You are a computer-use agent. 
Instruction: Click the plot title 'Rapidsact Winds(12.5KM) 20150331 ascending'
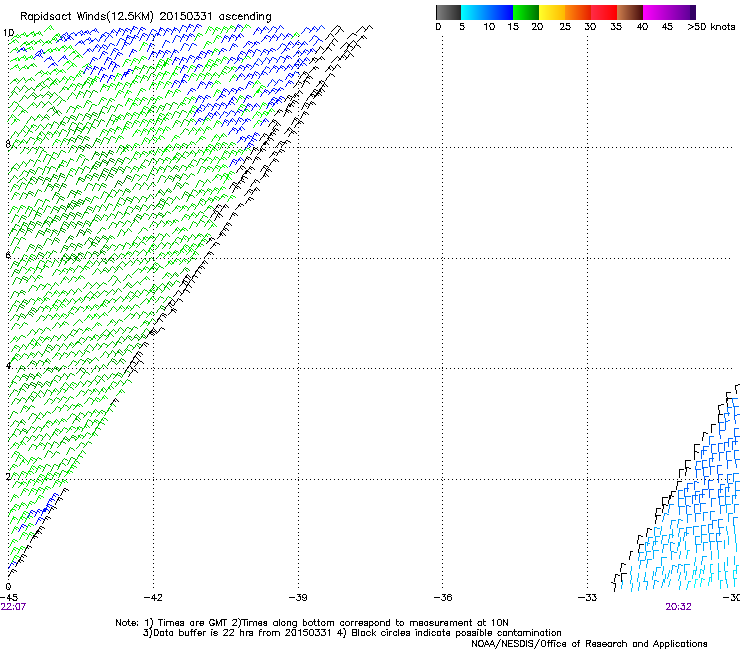(x=146, y=17)
